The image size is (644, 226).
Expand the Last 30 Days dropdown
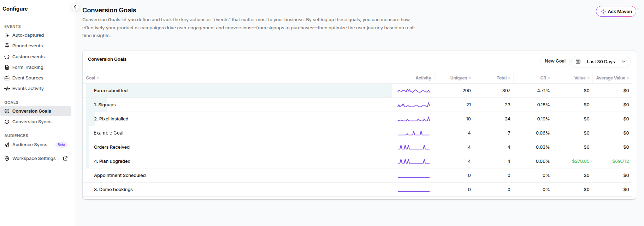coord(601,61)
